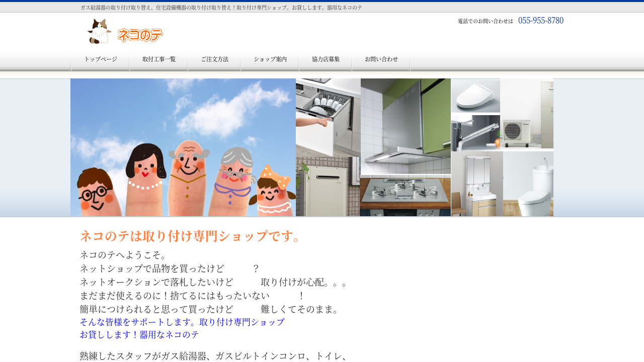Image resolution: width=644 pixels, height=362 pixels.
Task: Open the 協力店募集 navigation item
Action: point(326,59)
